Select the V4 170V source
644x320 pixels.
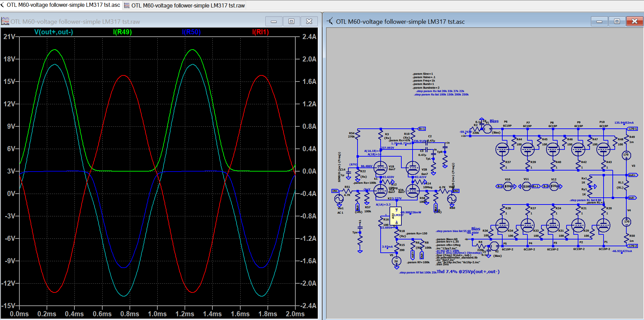pos(626,222)
